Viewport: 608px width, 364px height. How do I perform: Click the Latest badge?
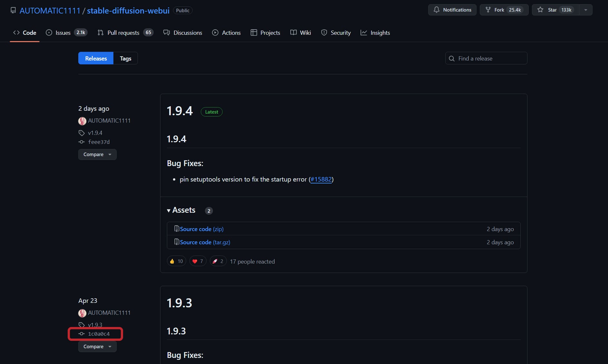pyautogui.click(x=212, y=112)
